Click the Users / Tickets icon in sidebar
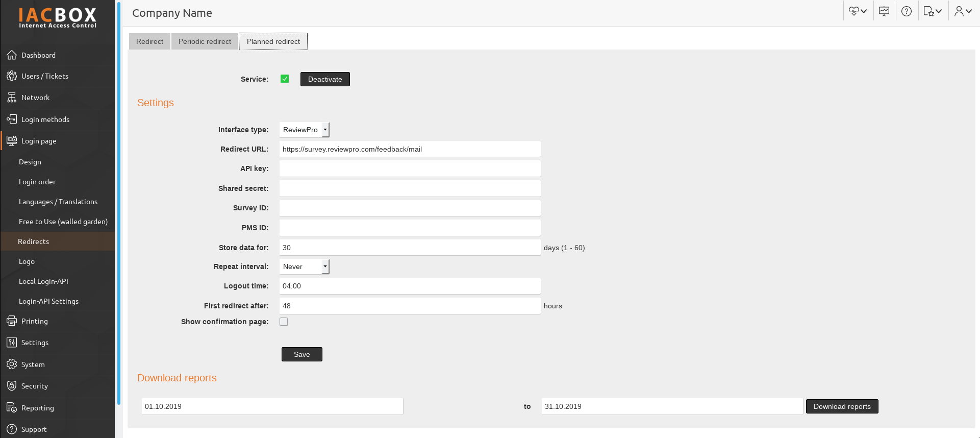 pyautogui.click(x=12, y=76)
